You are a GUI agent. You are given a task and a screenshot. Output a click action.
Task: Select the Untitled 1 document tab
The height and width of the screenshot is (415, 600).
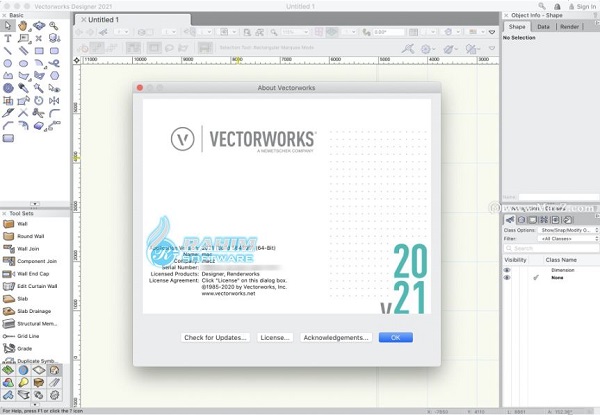tap(132, 20)
